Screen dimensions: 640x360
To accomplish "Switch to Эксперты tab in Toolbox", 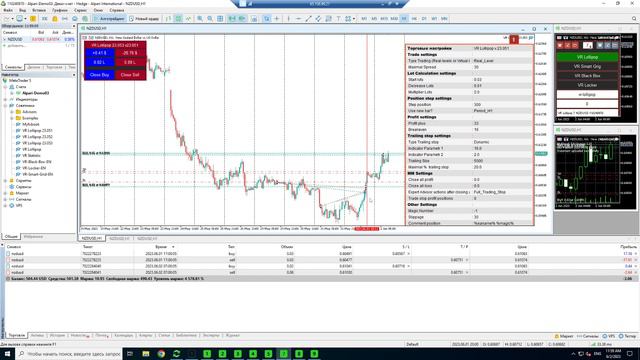I will coord(211,336).
